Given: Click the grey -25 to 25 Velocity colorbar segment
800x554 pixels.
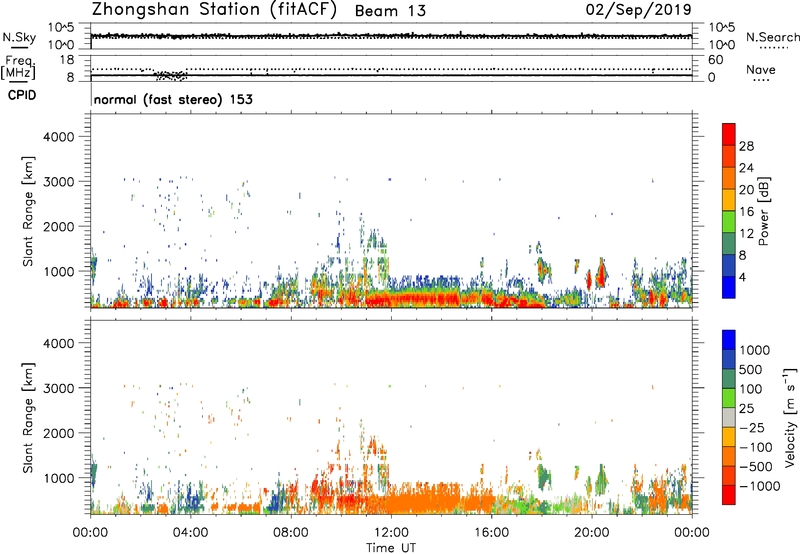Looking at the screenshot, I should [x=729, y=417].
